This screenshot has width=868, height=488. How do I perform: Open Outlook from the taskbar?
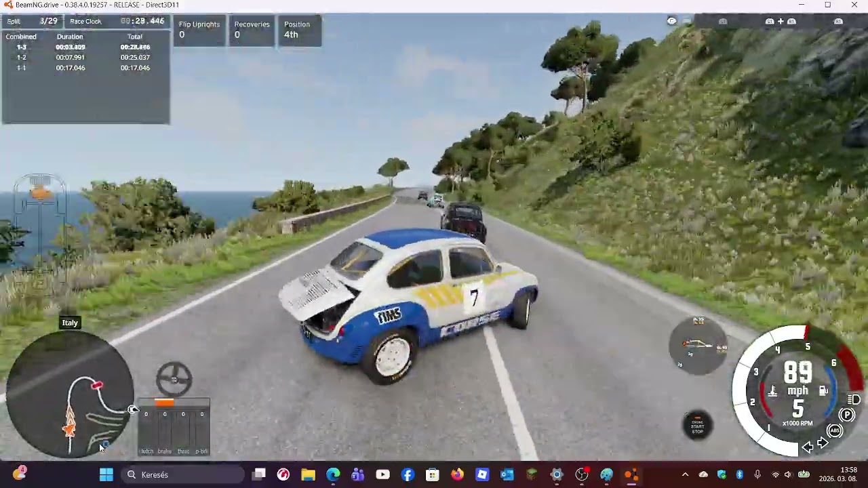click(x=507, y=474)
